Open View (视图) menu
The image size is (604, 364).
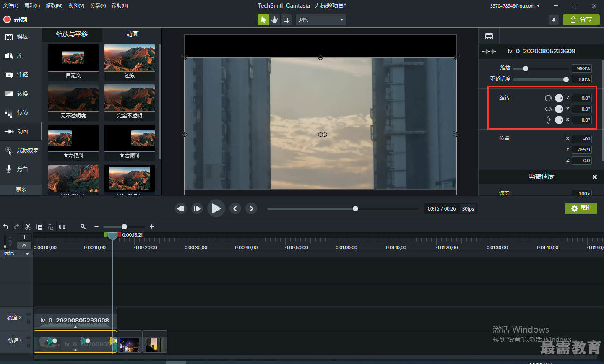click(76, 5)
